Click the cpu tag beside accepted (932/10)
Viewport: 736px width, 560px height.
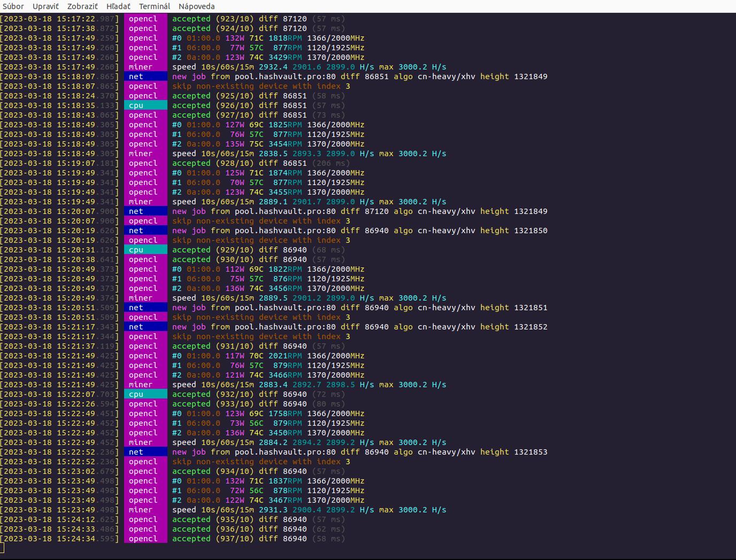[x=136, y=394]
